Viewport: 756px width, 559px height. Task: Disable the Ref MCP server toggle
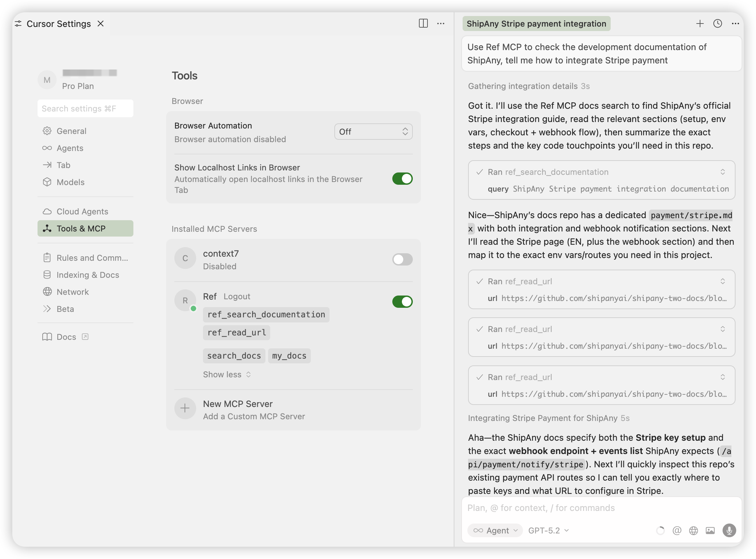pyautogui.click(x=402, y=302)
